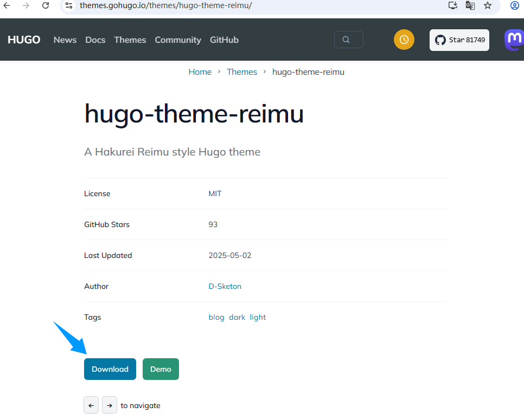
Task: Open the theme Demo
Action: click(161, 369)
